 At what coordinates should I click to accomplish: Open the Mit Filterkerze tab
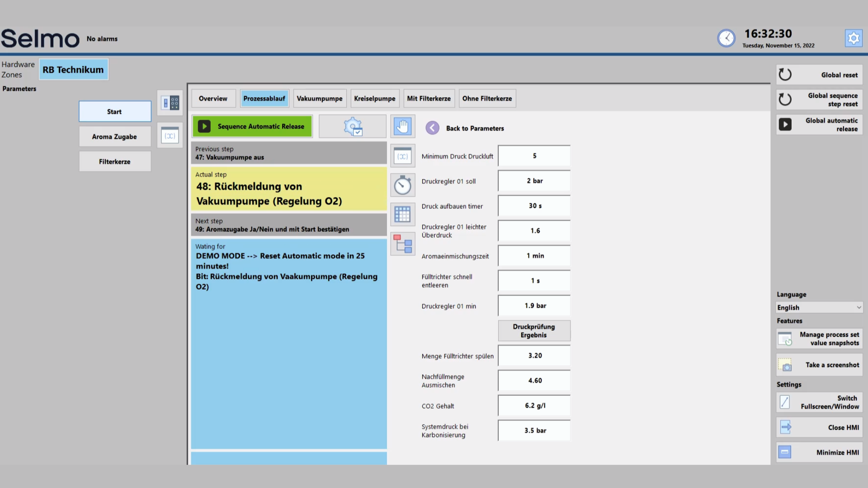(x=429, y=99)
